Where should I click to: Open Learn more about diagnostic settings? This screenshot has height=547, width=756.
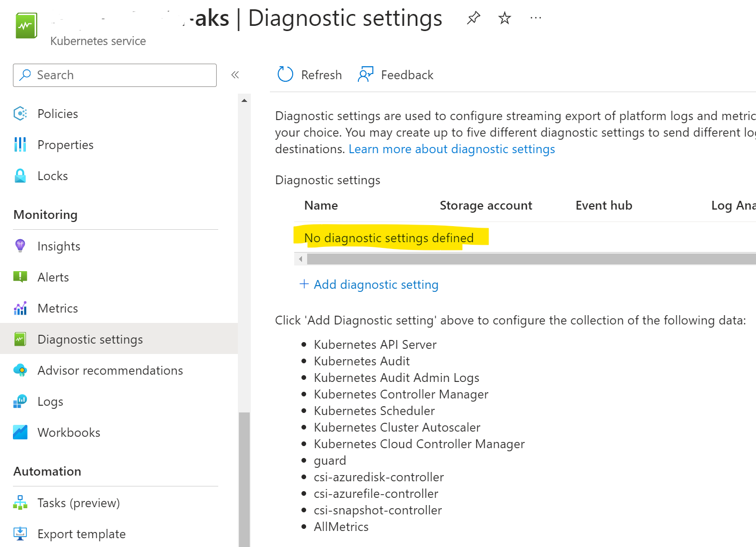click(452, 149)
